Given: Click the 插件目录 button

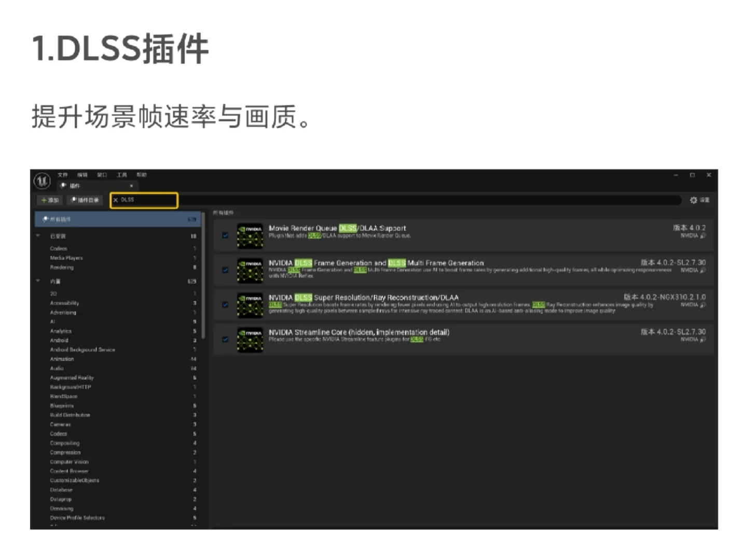Looking at the screenshot, I should (85, 200).
